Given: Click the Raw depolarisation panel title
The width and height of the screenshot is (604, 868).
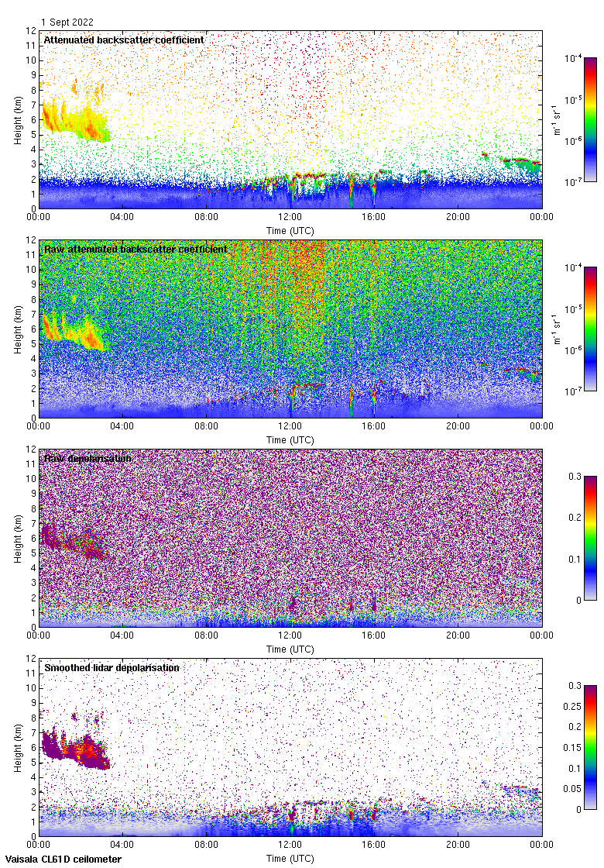Looking at the screenshot, I should (x=88, y=458).
